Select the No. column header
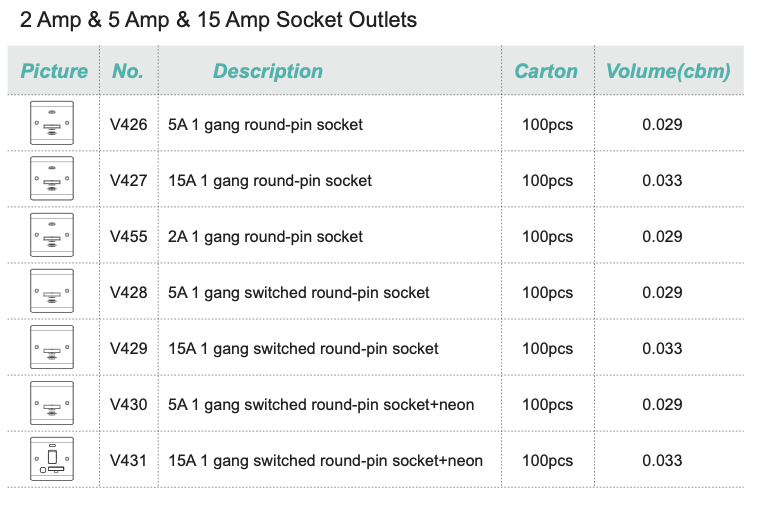This screenshot has width=760, height=516. pos(128,71)
